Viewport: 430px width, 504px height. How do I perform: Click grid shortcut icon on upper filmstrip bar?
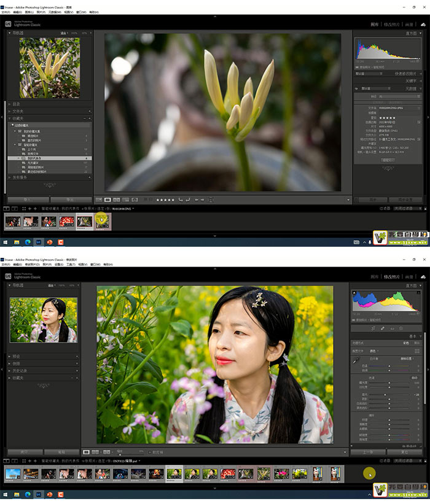pyautogui.click(x=24, y=209)
